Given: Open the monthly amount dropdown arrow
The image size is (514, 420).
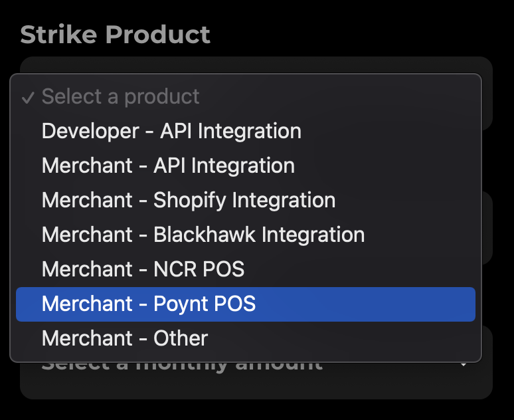Looking at the screenshot, I should (x=463, y=365).
